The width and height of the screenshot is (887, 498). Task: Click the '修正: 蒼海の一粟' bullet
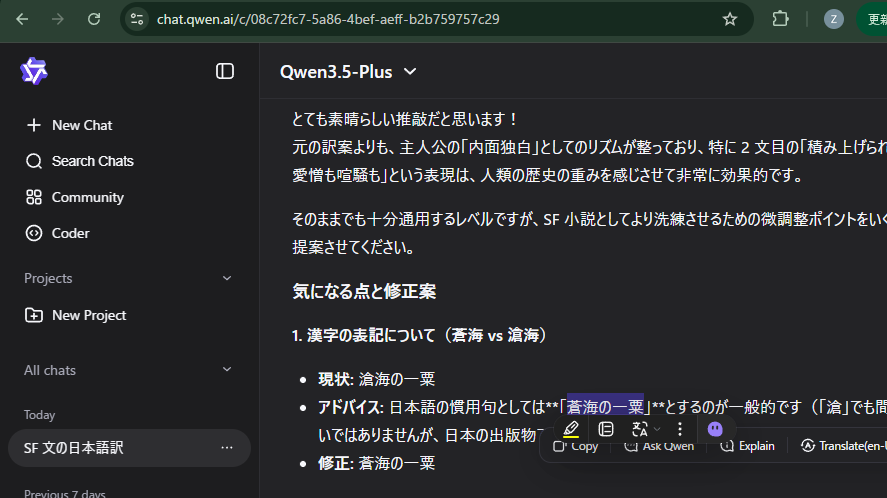pyautogui.click(x=376, y=463)
